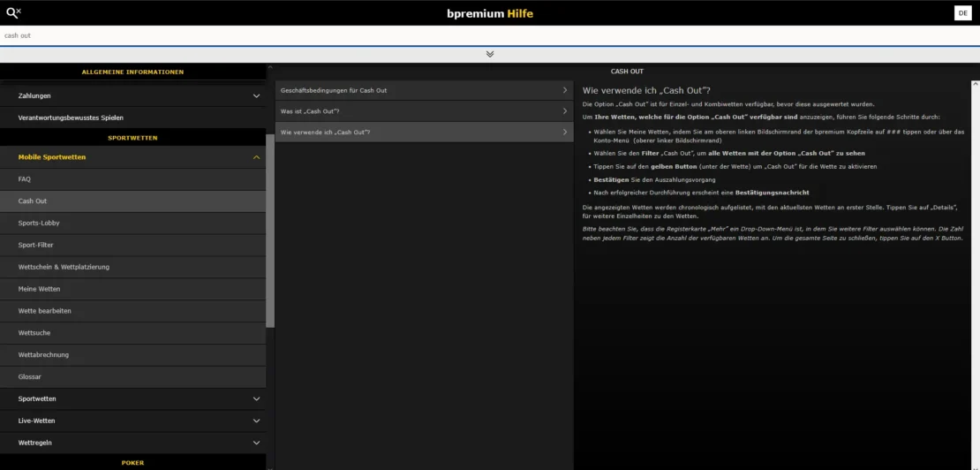Open Wettschein & Wettplatzierung item
The height and width of the screenshot is (470, 980).
click(x=132, y=267)
